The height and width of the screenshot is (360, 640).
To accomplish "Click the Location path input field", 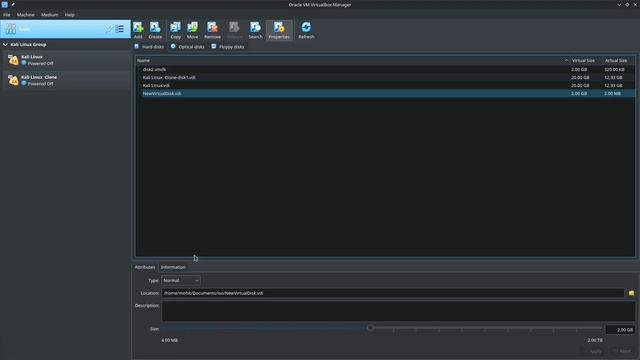I will [x=393, y=293].
